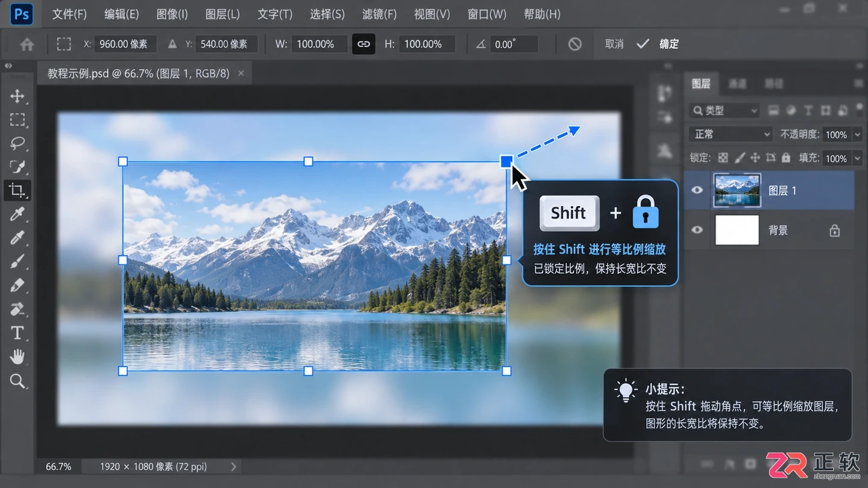Open the 图层(L) menu

point(222,14)
